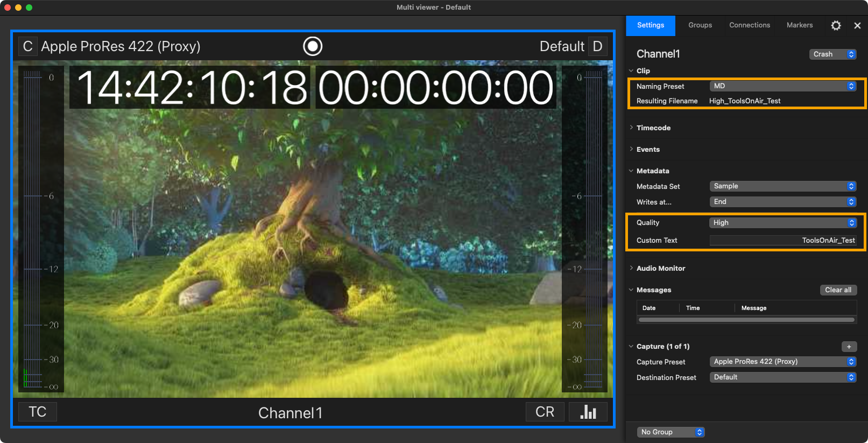Collapse the Messages section

[x=631, y=290]
